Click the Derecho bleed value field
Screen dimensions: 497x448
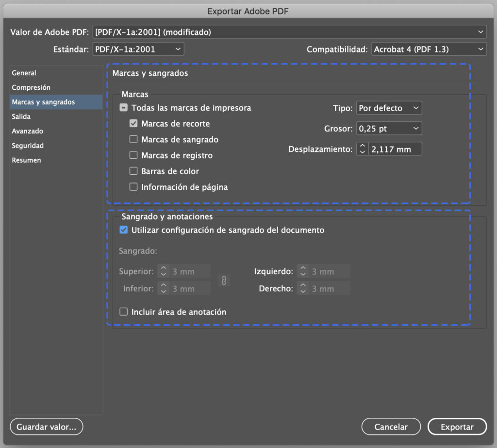pos(330,288)
